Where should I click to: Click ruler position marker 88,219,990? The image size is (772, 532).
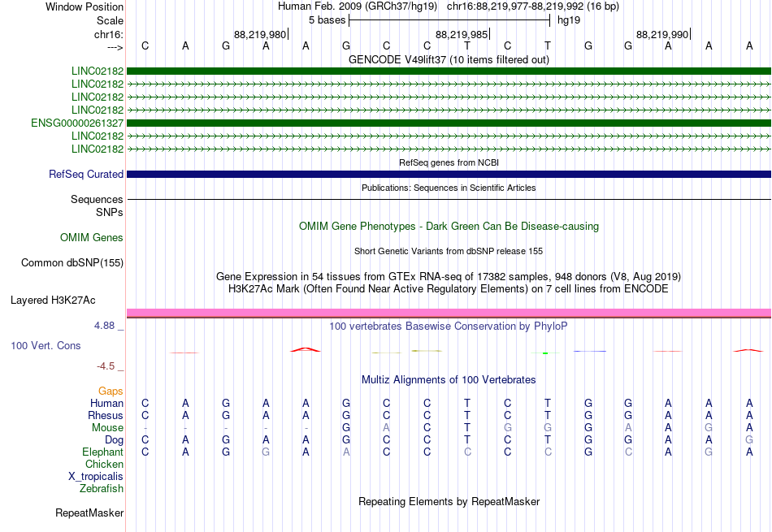(x=662, y=34)
